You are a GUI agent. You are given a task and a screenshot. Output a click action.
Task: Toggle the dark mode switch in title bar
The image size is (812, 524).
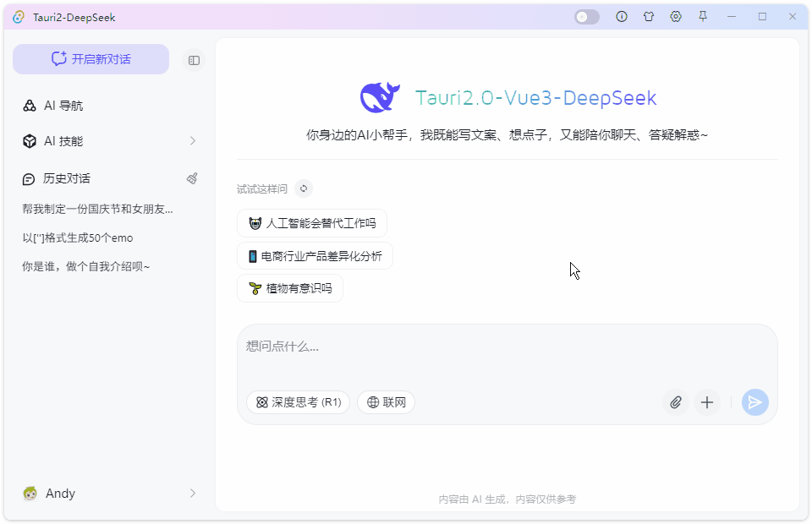587,17
